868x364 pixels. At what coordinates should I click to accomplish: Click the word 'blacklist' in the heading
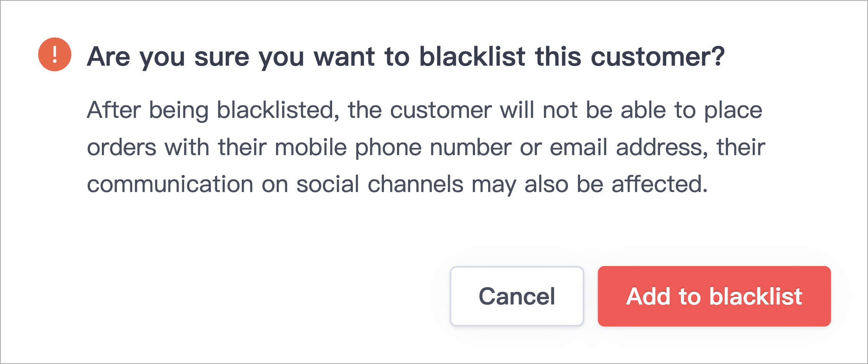coord(472,56)
